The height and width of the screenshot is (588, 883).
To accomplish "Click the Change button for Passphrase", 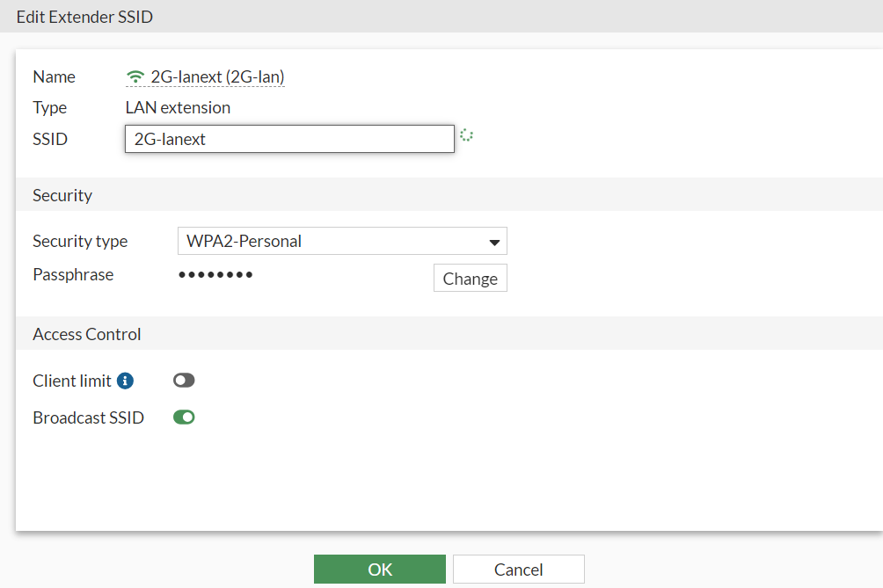I will pos(470,278).
